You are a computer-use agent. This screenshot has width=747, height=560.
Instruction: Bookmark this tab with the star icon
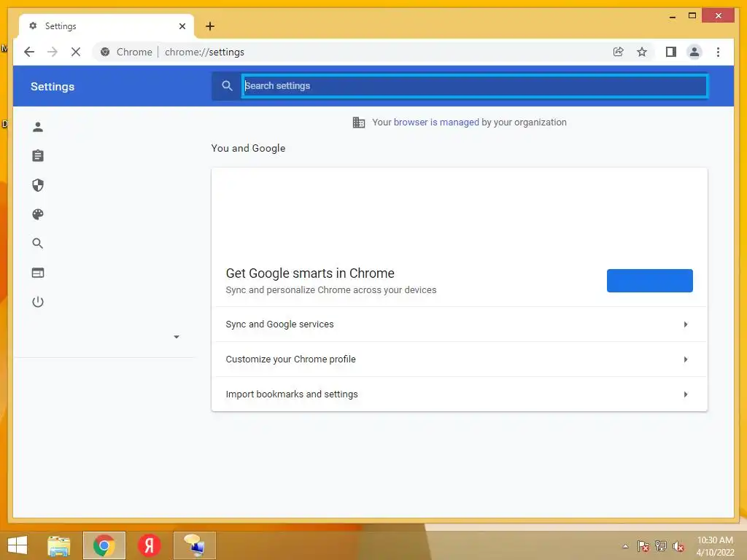[x=642, y=52]
